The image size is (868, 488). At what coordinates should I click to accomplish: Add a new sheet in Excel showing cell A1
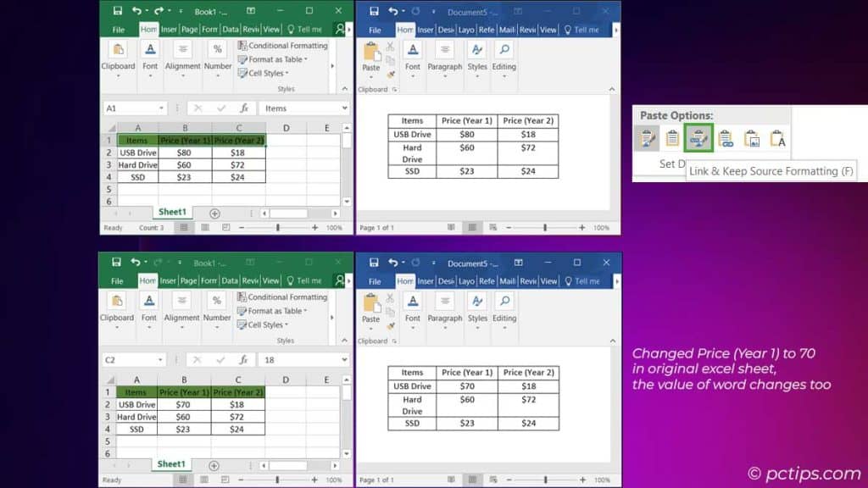pos(214,213)
